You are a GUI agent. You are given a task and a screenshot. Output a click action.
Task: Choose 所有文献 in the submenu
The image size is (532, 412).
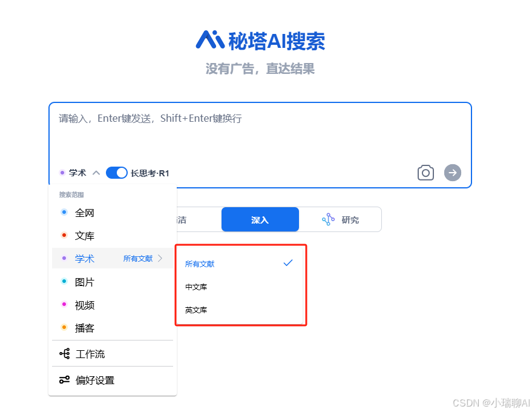click(239, 264)
